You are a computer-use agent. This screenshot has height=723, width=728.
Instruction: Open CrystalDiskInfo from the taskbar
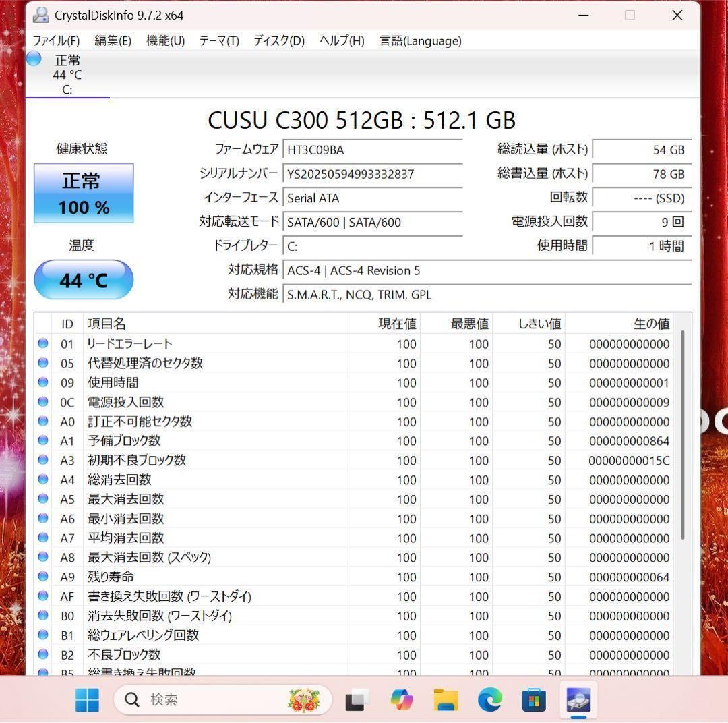(x=578, y=699)
